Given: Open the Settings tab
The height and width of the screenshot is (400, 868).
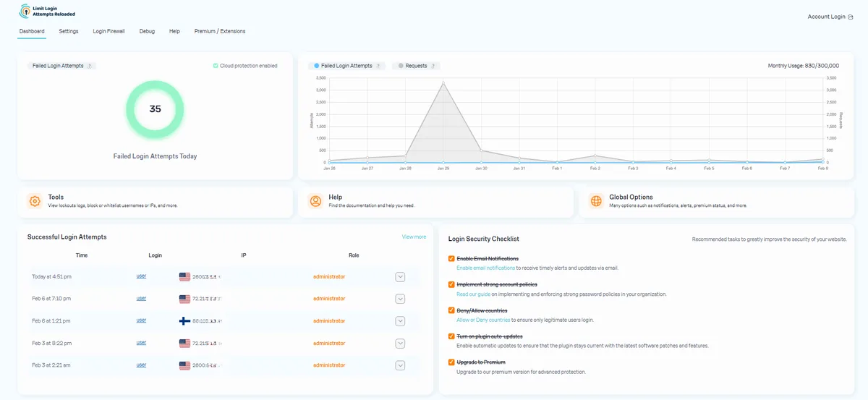Looking at the screenshot, I should [x=69, y=31].
